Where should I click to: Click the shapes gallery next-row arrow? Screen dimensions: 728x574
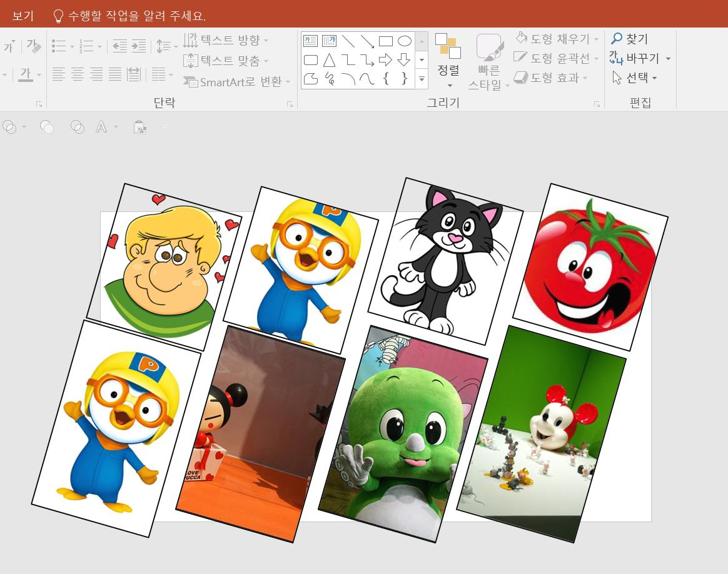(422, 60)
